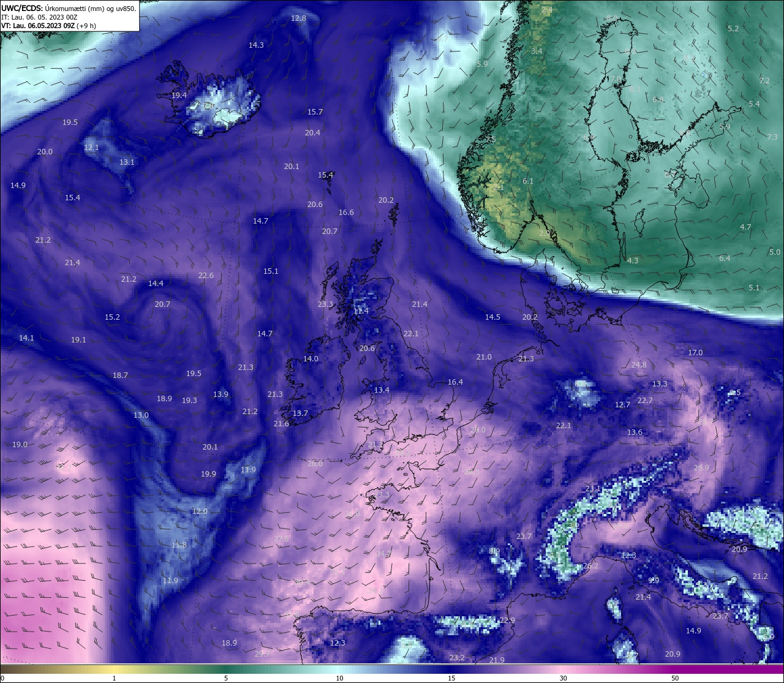
Task: Click the 19.3 map value
Action: click(x=189, y=401)
